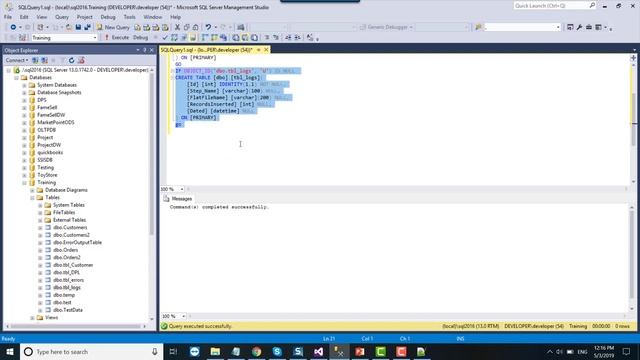
Task: Expand the Views folder node
Action: pos(32,318)
